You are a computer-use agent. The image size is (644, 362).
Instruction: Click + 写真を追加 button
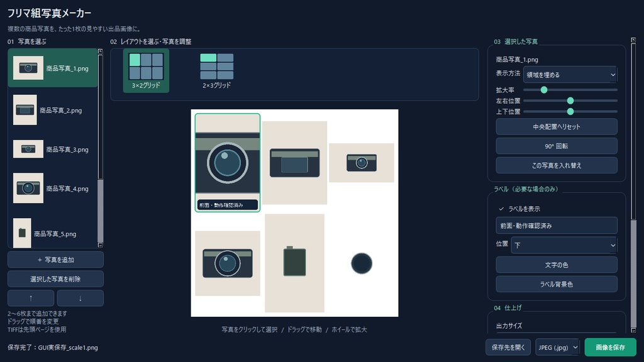tap(55, 260)
